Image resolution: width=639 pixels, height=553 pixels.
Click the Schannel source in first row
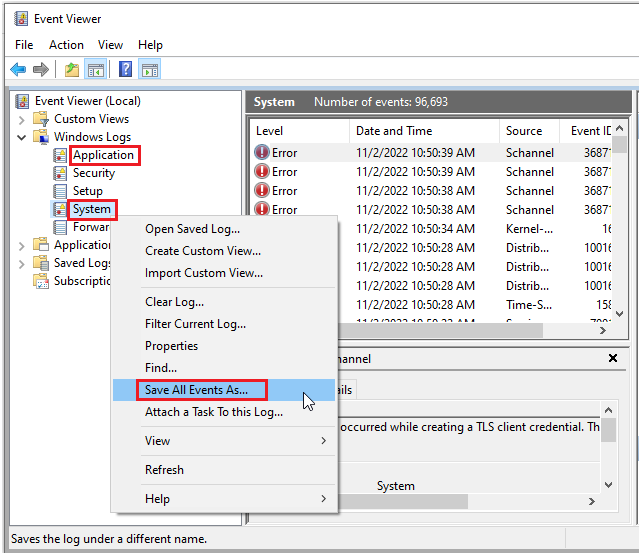(529, 153)
